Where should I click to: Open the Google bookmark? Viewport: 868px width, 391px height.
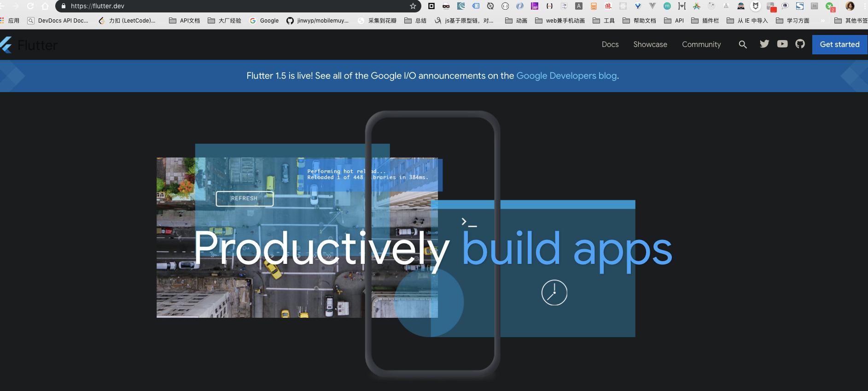264,21
